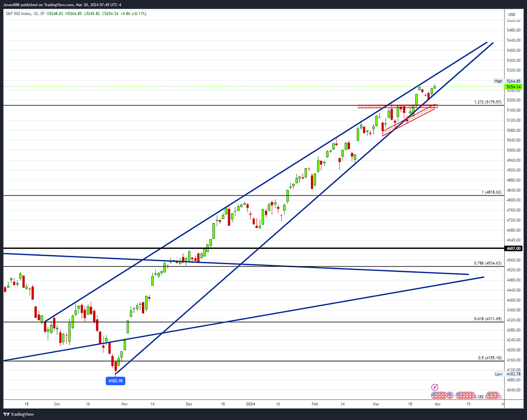Click the change value +5.86 (+0.11%)
527x420 pixels.
tap(133, 14)
